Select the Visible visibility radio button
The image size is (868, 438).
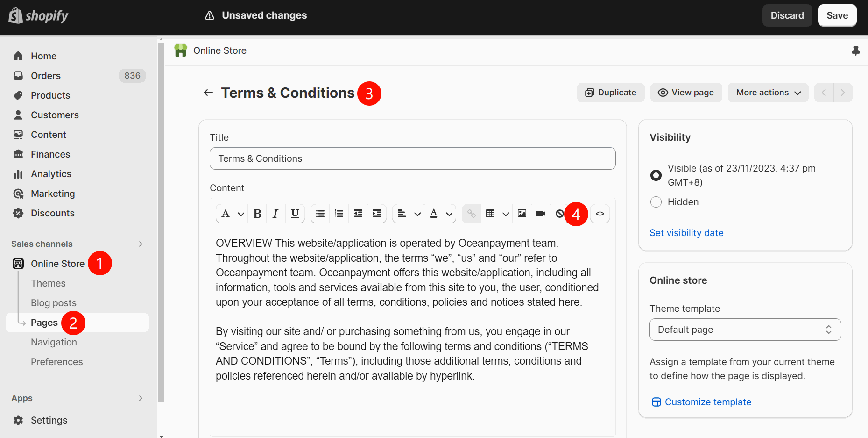click(x=656, y=175)
